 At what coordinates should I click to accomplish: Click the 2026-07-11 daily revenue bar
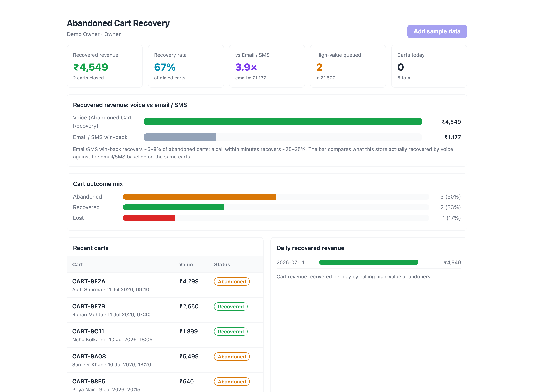(x=369, y=262)
